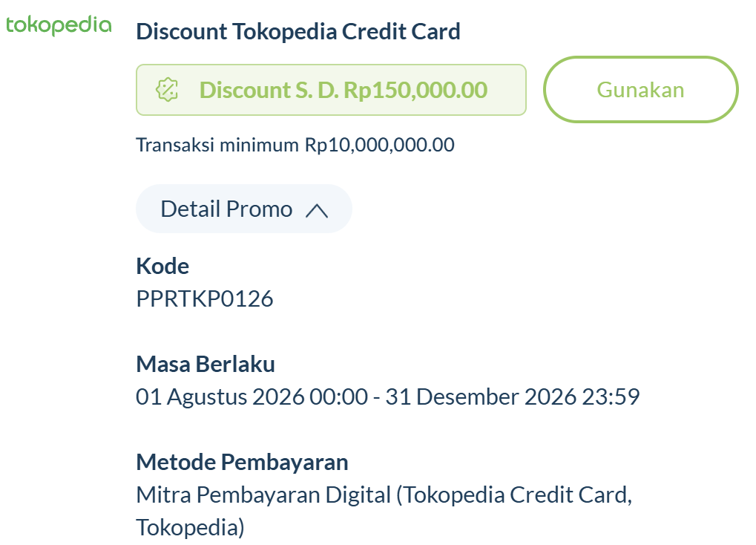Screen dimensions: 756x545
Task: Click the upward chevron next to Detail Promo
Action: (317, 211)
